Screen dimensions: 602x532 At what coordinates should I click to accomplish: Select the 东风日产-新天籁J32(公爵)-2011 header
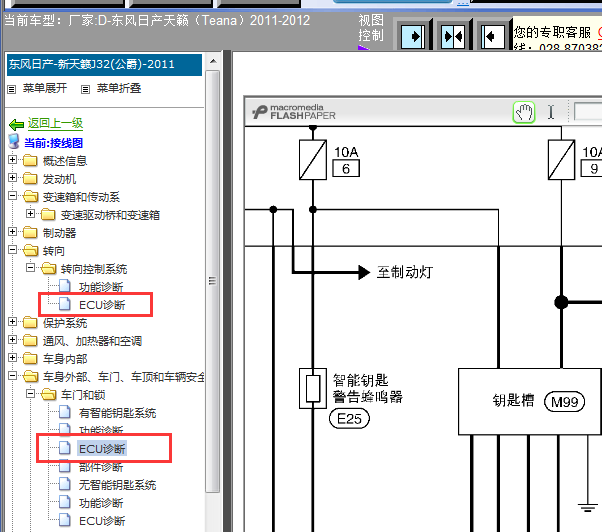(x=104, y=64)
